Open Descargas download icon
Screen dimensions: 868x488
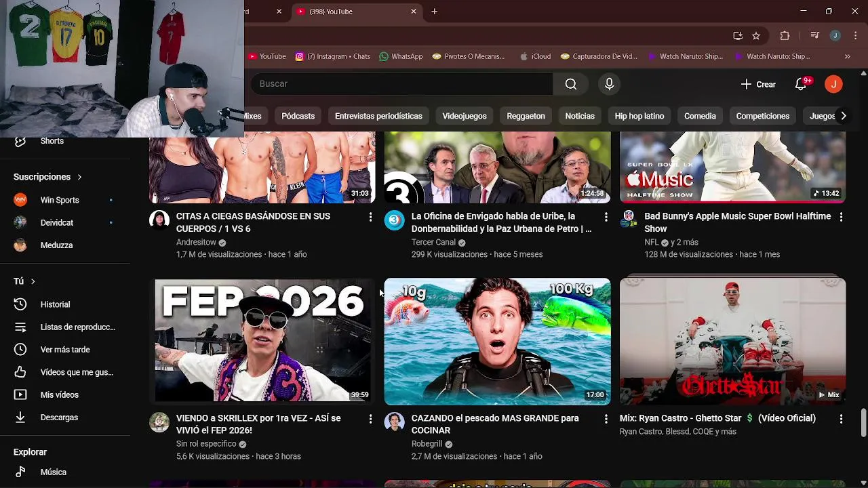pyautogui.click(x=20, y=418)
